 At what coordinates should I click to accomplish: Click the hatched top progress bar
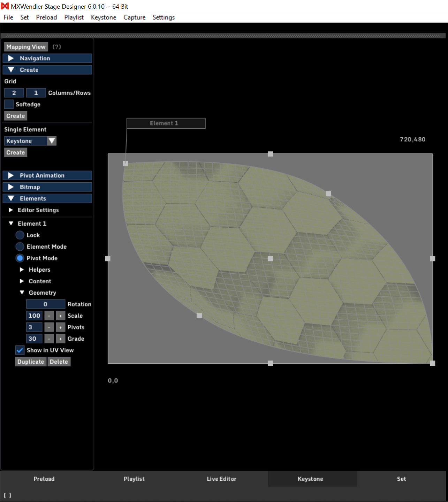click(x=223, y=36)
